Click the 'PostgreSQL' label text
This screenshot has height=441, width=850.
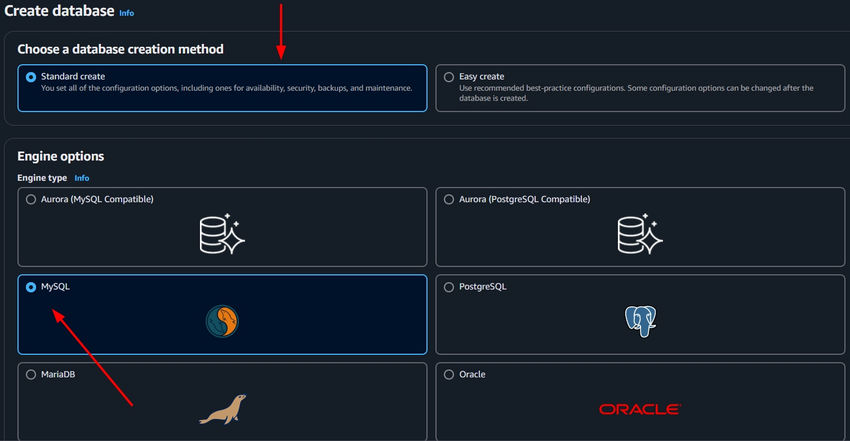tap(482, 287)
